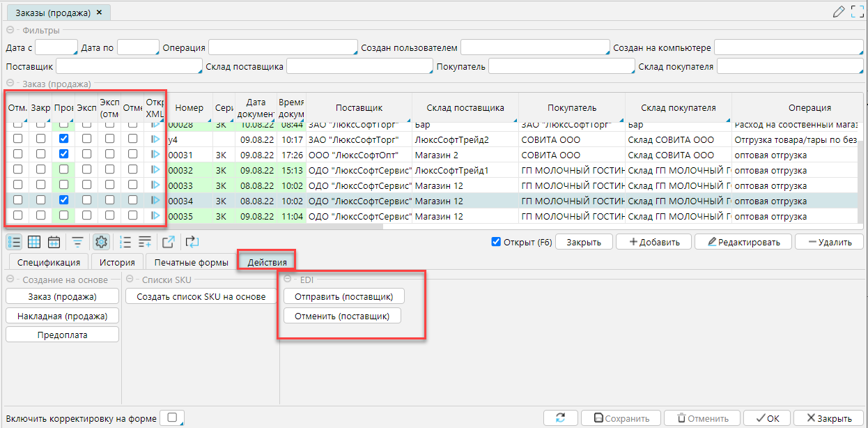Image resolution: width=868 pixels, height=428 pixels.
Task: Open the calendar view icon
Action: point(54,242)
